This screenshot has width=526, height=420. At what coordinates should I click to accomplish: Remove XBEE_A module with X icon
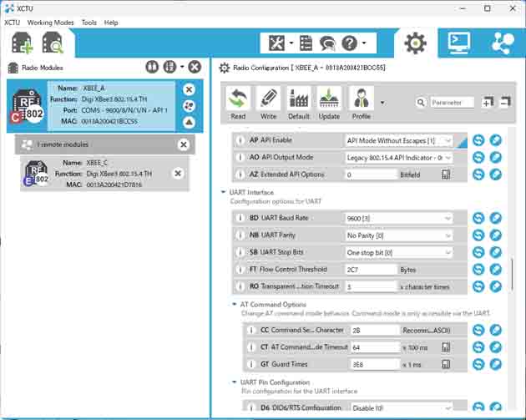(x=190, y=89)
